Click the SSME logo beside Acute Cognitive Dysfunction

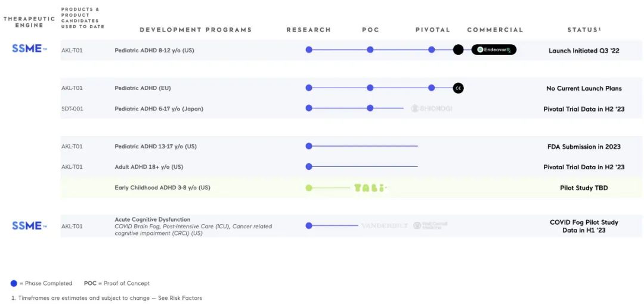coord(29,226)
